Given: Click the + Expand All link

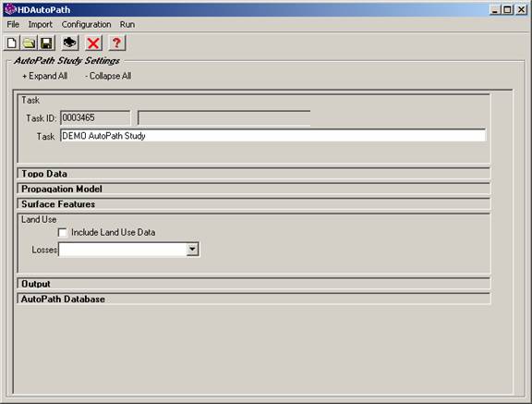Looking at the screenshot, I should [x=44, y=76].
